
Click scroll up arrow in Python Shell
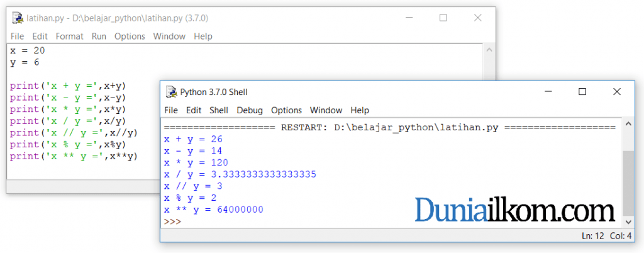[628, 123]
